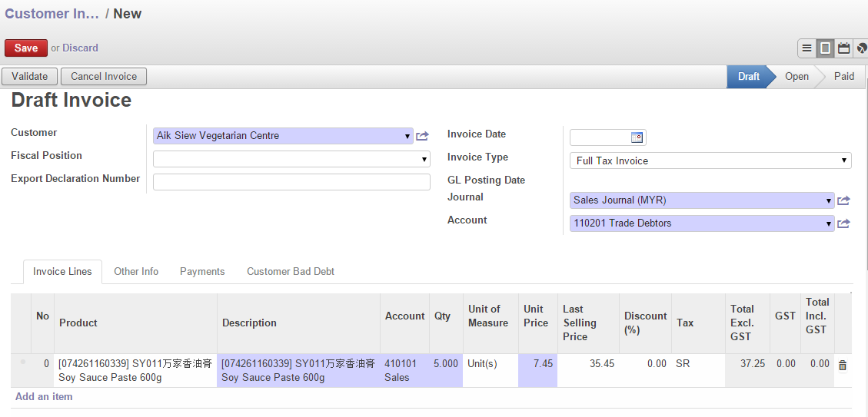
Task: Validate the invoice
Action: coord(30,76)
